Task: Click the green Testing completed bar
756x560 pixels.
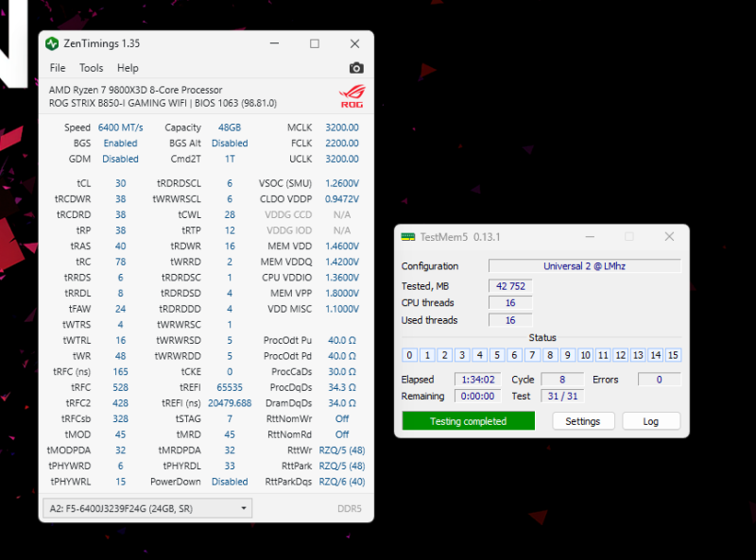Action: 468,421
